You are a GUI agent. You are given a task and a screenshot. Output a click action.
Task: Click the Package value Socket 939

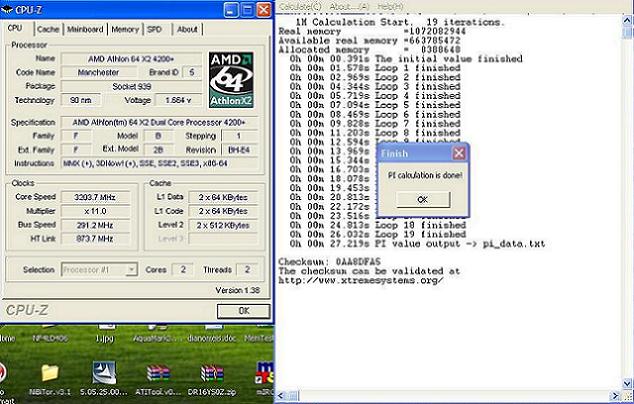[131, 87]
